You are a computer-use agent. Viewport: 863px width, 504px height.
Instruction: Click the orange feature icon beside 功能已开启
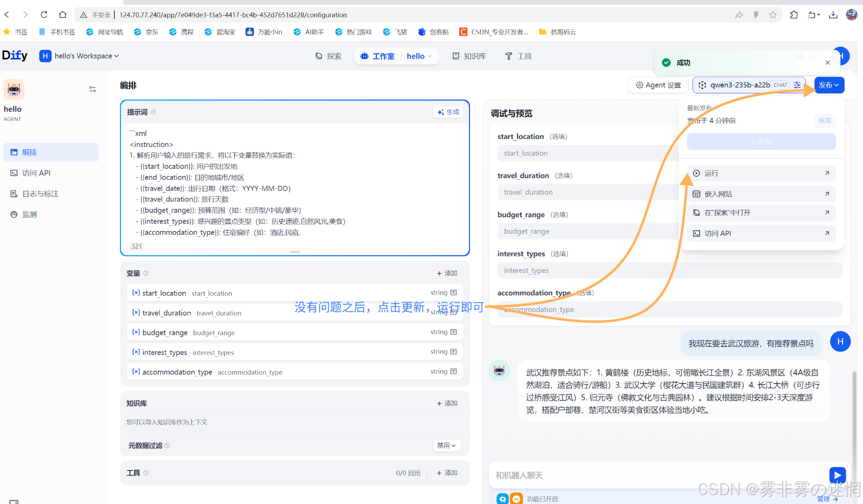pyautogui.click(x=516, y=499)
